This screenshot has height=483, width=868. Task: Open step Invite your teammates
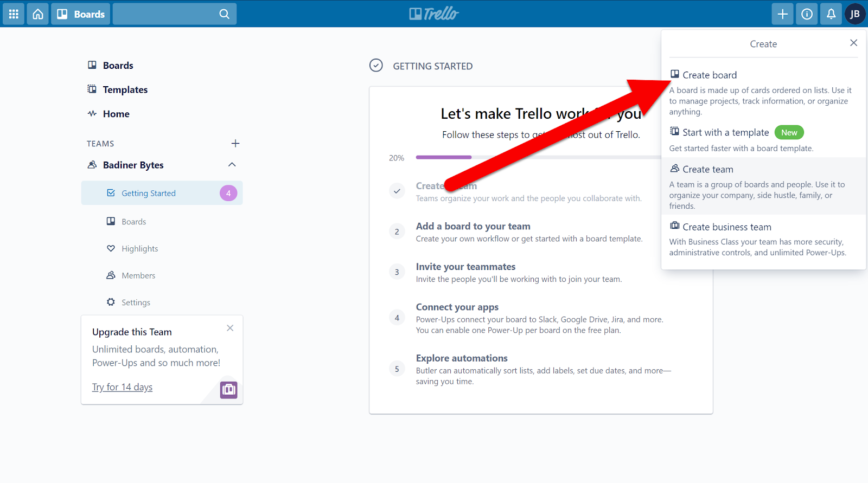(x=465, y=267)
